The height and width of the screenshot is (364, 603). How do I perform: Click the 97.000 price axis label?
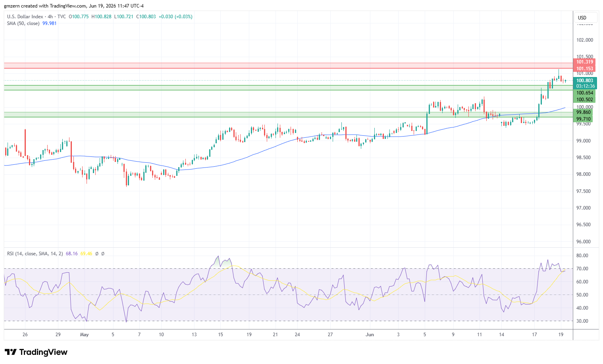[x=584, y=208]
